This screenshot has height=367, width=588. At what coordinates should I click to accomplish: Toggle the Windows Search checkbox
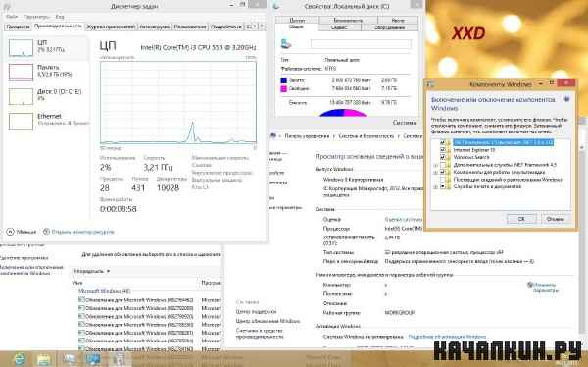coord(443,157)
